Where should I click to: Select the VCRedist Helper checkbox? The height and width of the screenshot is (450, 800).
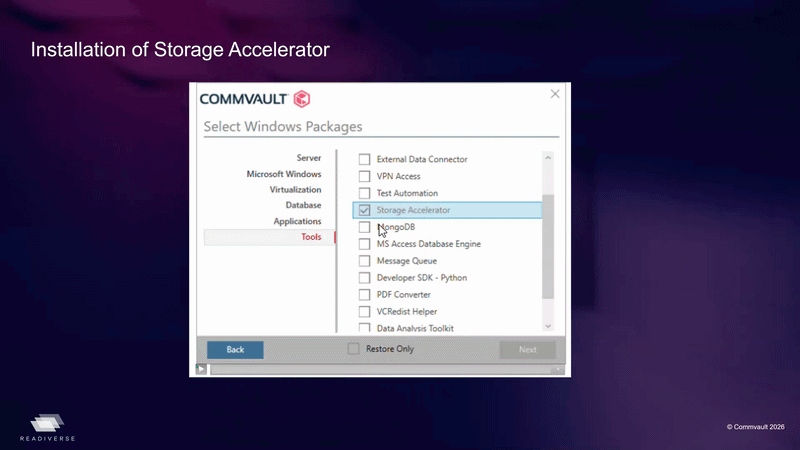(x=364, y=311)
